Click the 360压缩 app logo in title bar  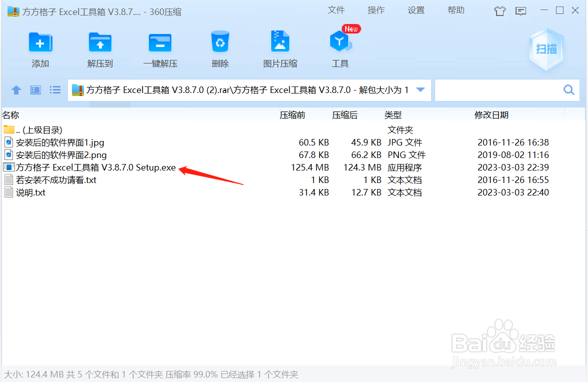tap(13, 11)
